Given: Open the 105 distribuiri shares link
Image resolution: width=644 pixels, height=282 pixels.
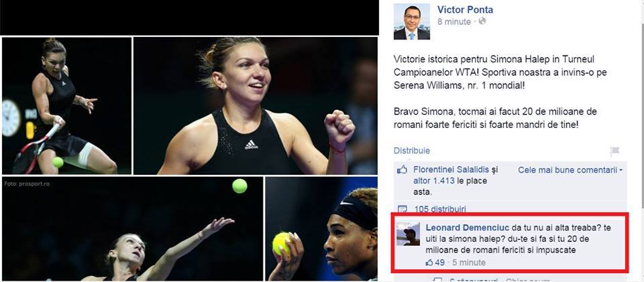Looking at the screenshot, I should [440, 209].
